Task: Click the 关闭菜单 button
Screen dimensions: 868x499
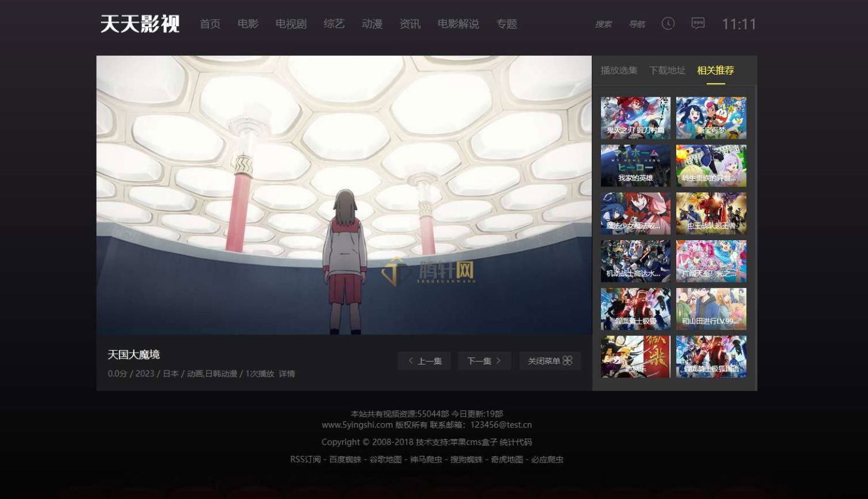Action: point(550,361)
